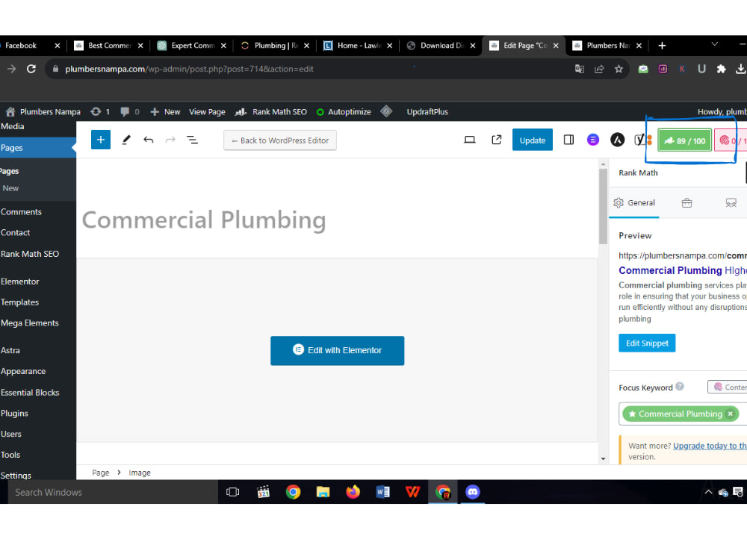Screen dimensions: 747x560
Task: Click Image breadcrumb at bottom
Action: 140,473
